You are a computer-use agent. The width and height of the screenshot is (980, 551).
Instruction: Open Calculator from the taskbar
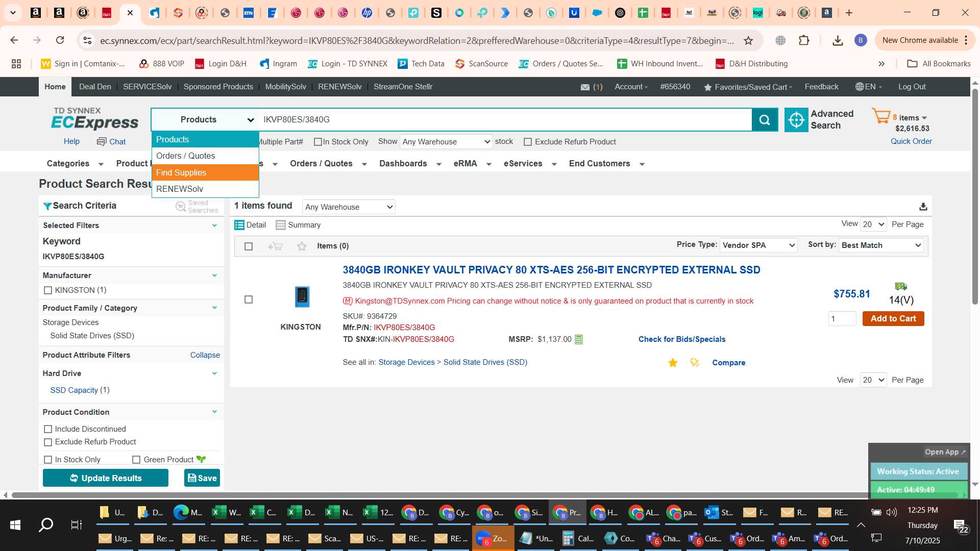tap(578, 538)
